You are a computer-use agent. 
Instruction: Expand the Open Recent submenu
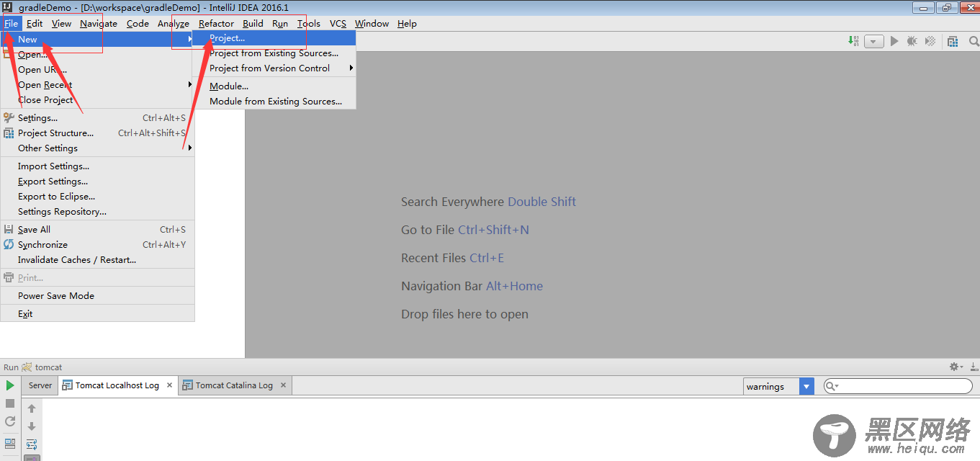click(x=190, y=84)
